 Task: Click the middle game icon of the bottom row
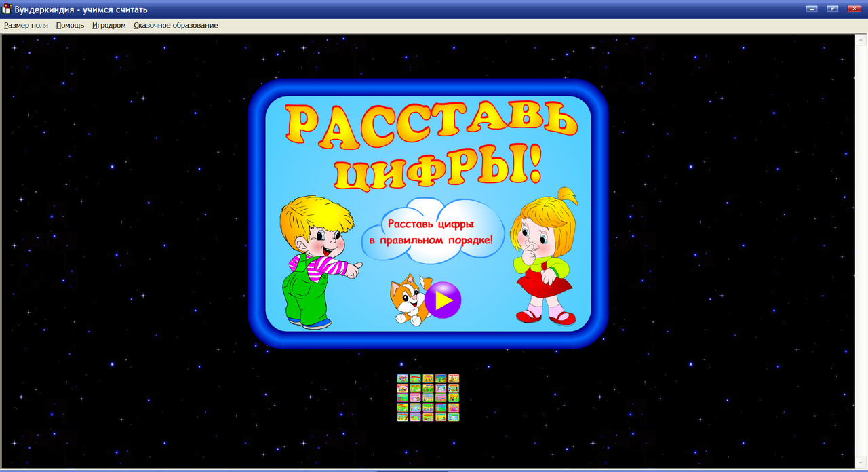tap(428, 417)
